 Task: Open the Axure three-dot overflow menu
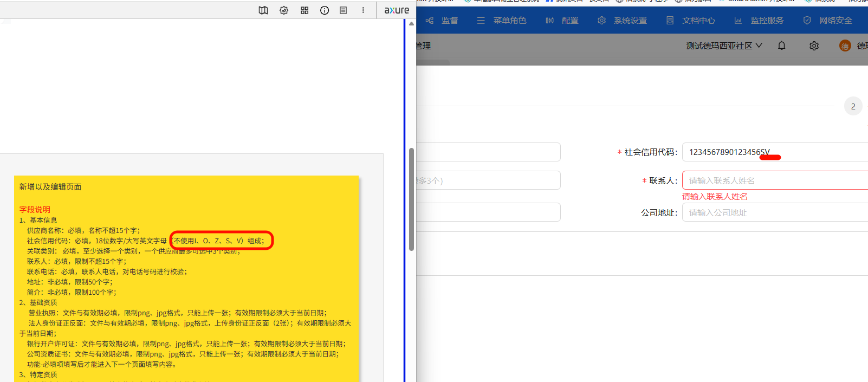pos(363,10)
